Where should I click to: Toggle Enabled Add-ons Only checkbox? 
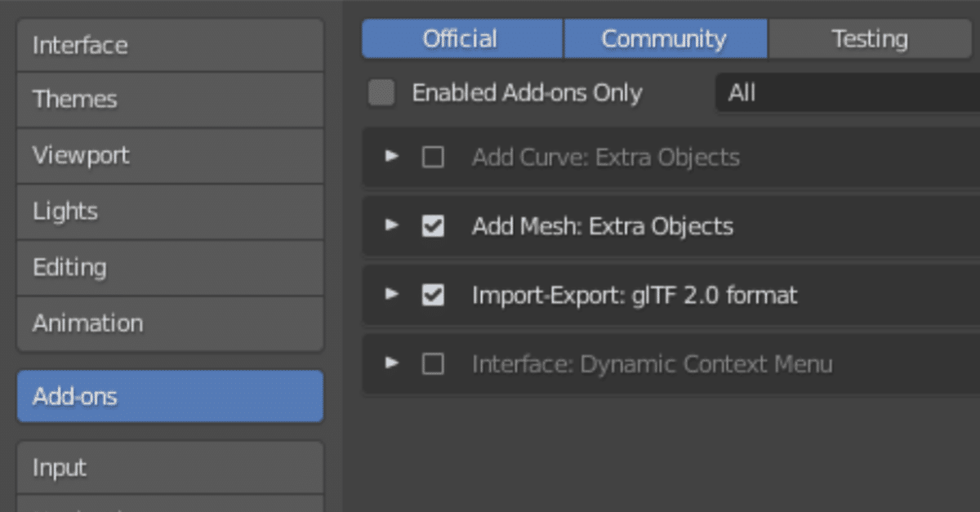point(381,93)
